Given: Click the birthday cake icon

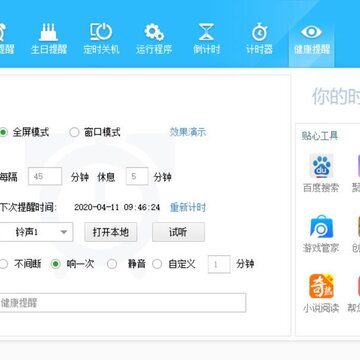Looking at the screenshot, I should [49, 32].
